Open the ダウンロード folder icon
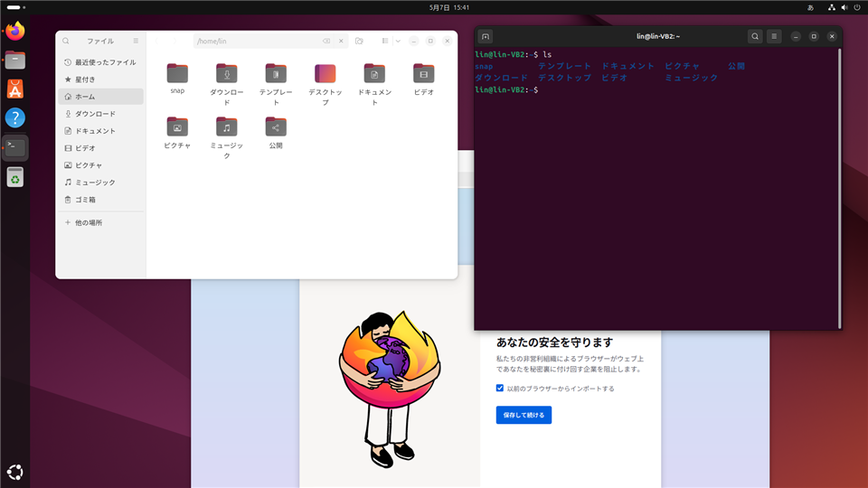 [226, 73]
